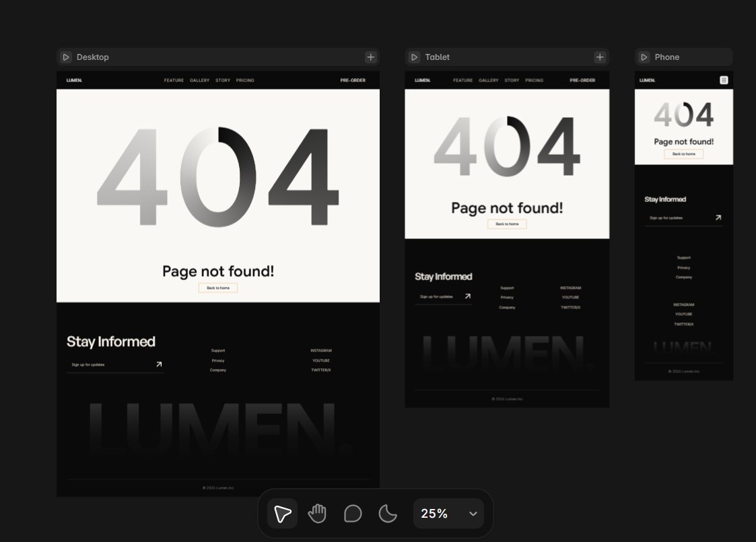Select Desktop 'Page not found!' heading
Image resolution: width=756 pixels, height=542 pixels.
(x=218, y=271)
